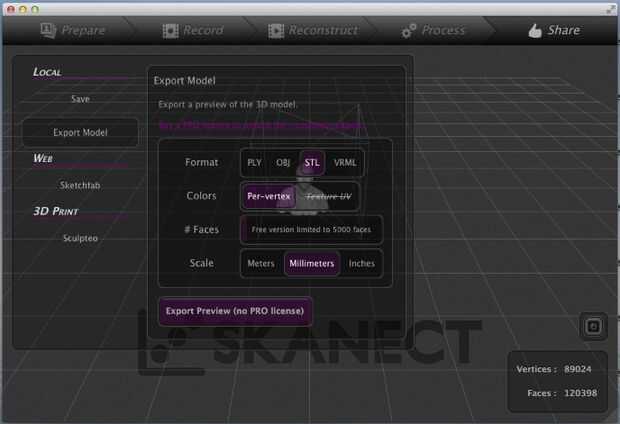Click the faces count limit slider
The height and width of the screenshot is (424, 620).
(x=311, y=229)
